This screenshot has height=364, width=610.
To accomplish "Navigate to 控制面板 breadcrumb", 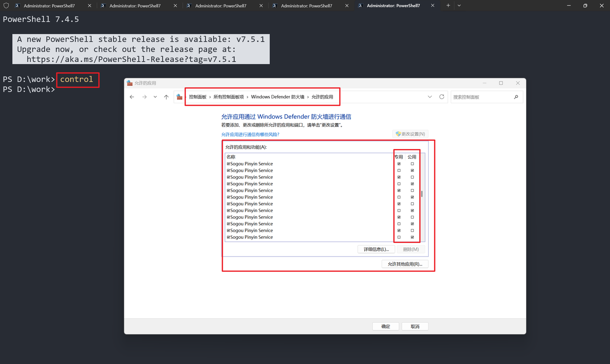I will pos(197,97).
